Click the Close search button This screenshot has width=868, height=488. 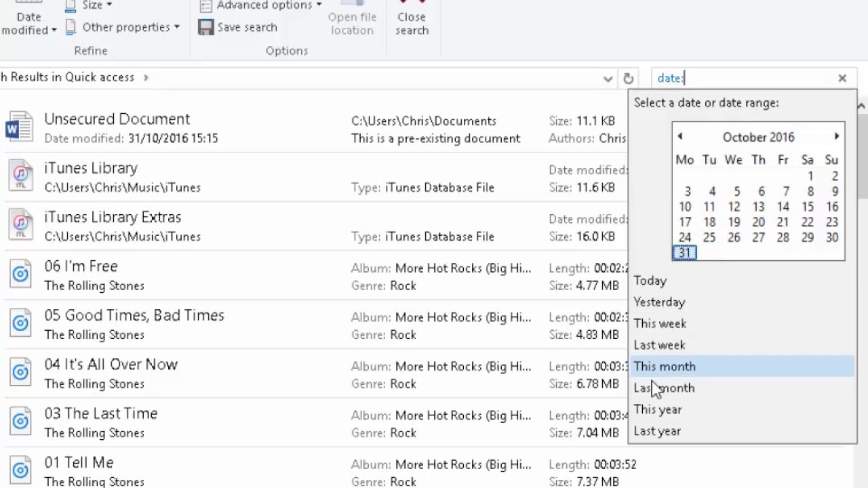pyautogui.click(x=412, y=23)
